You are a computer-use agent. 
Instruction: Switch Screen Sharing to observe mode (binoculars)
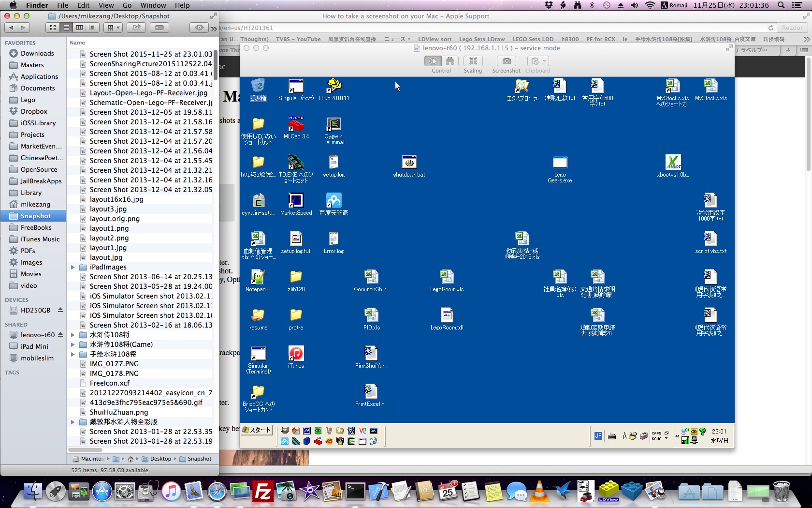coord(450,61)
